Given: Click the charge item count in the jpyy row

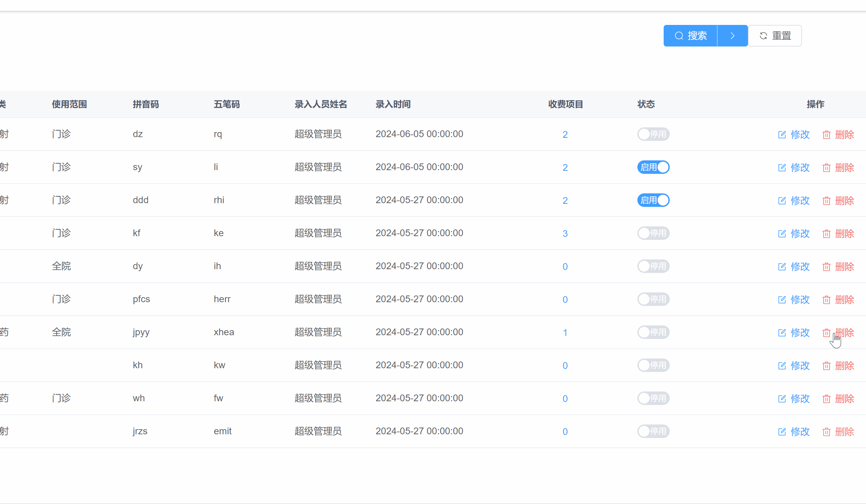Looking at the screenshot, I should point(565,332).
